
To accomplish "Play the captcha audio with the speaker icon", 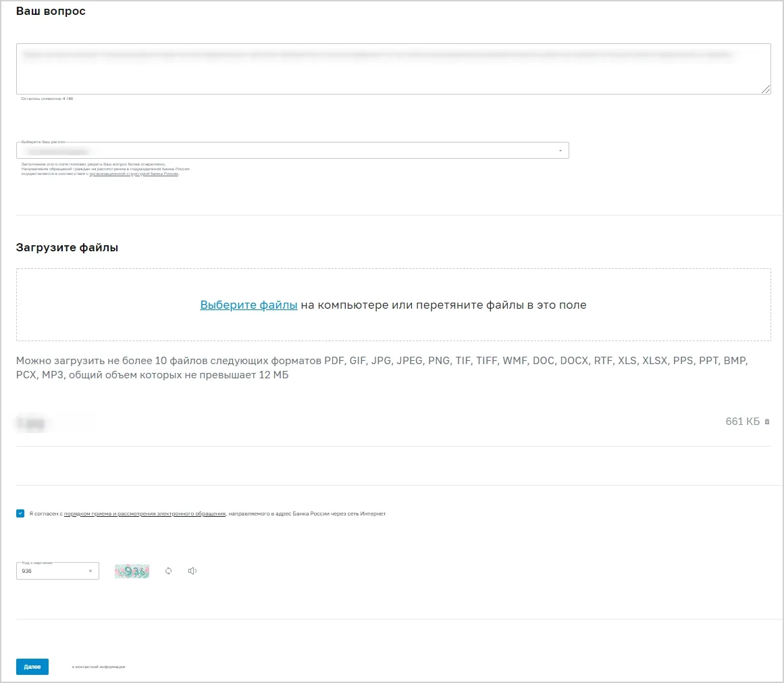I will click(x=192, y=571).
